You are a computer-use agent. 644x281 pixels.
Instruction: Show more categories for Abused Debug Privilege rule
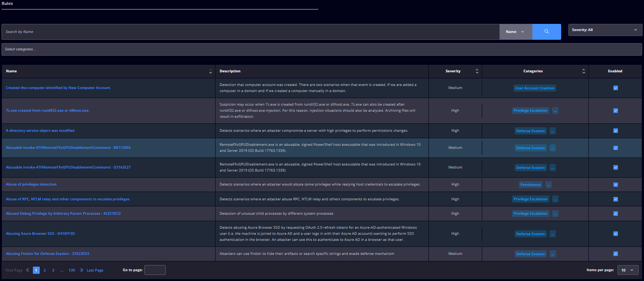[555, 214]
